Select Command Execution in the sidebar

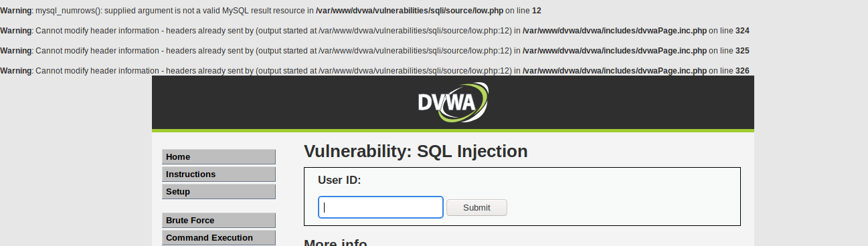coord(219,238)
